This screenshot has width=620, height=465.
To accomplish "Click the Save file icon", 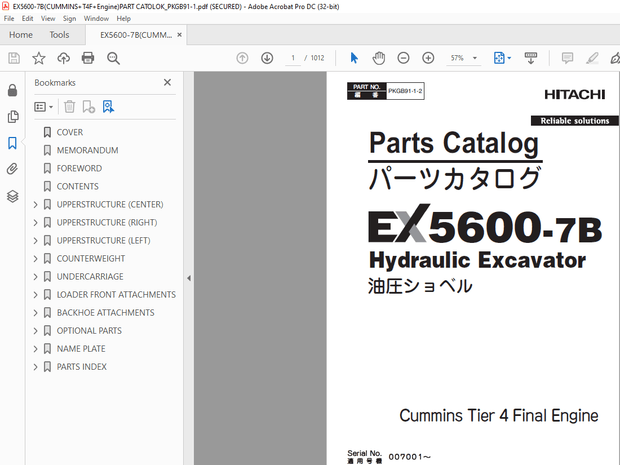I will 14,58.
